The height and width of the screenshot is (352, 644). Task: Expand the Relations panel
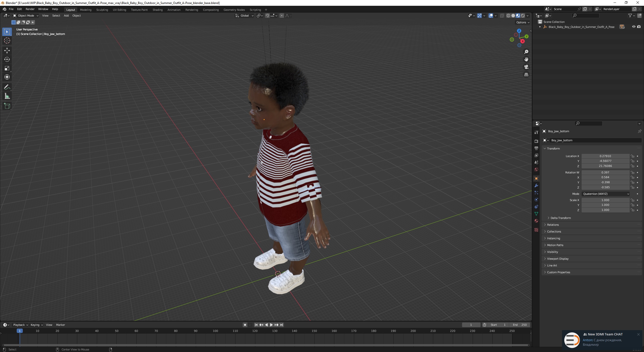[553, 225]
